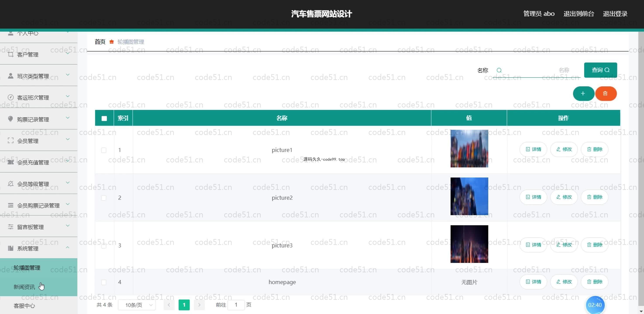The image size is (644, 314).
Task: Click the magnifier icon in name search field
Action: coord(499,70)
